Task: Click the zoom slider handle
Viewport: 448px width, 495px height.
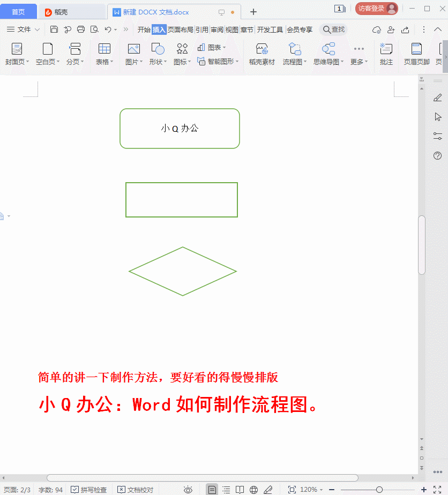Action: click(379, 490)
